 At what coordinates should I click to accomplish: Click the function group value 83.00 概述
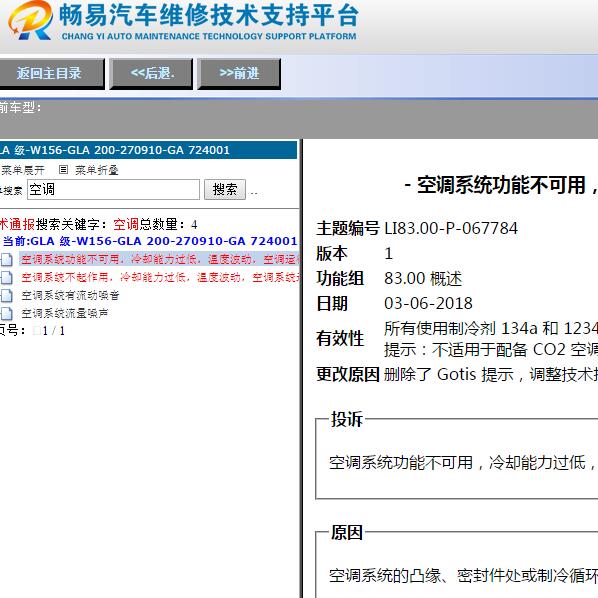point(423,278)
